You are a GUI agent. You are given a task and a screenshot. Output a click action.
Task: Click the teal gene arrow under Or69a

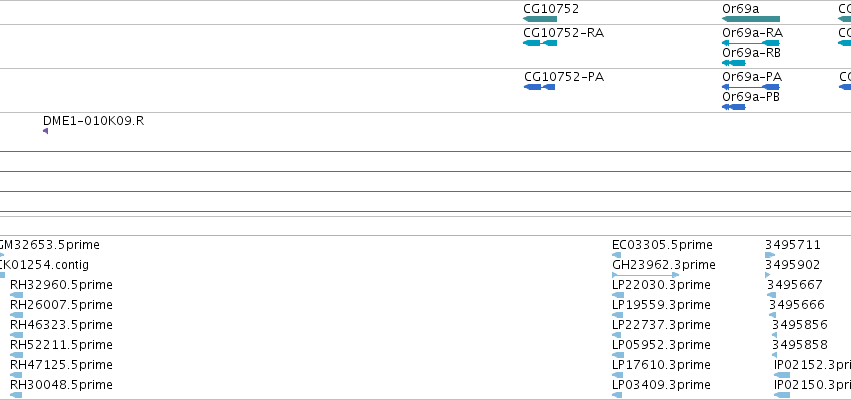tap(751, 19)
